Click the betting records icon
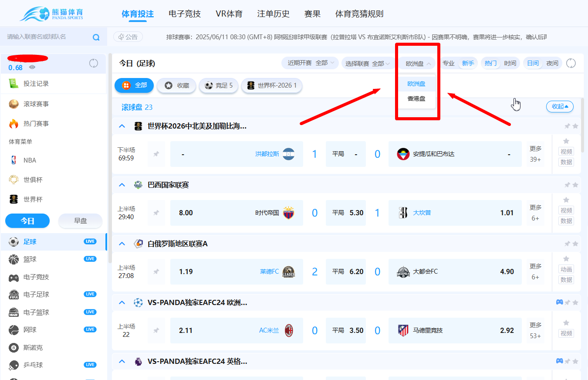Viewport: 588px width, 380px height. tap(14, 84)
